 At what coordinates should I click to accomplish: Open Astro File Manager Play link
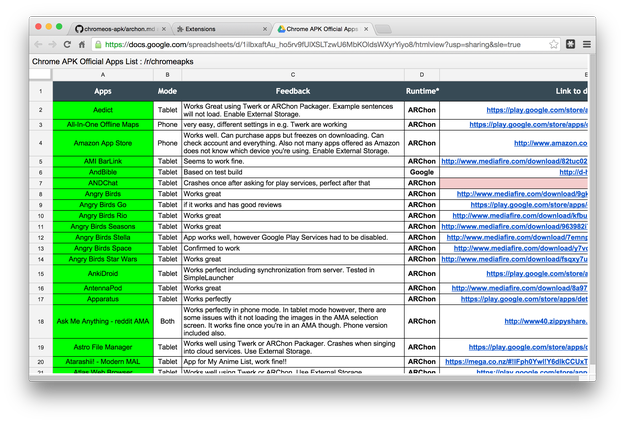tap(528, 347)
